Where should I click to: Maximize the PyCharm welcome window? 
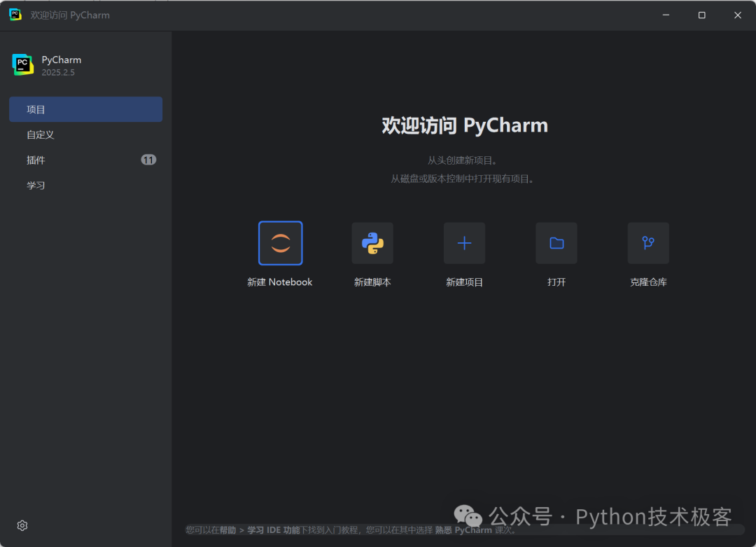[702, 15]
